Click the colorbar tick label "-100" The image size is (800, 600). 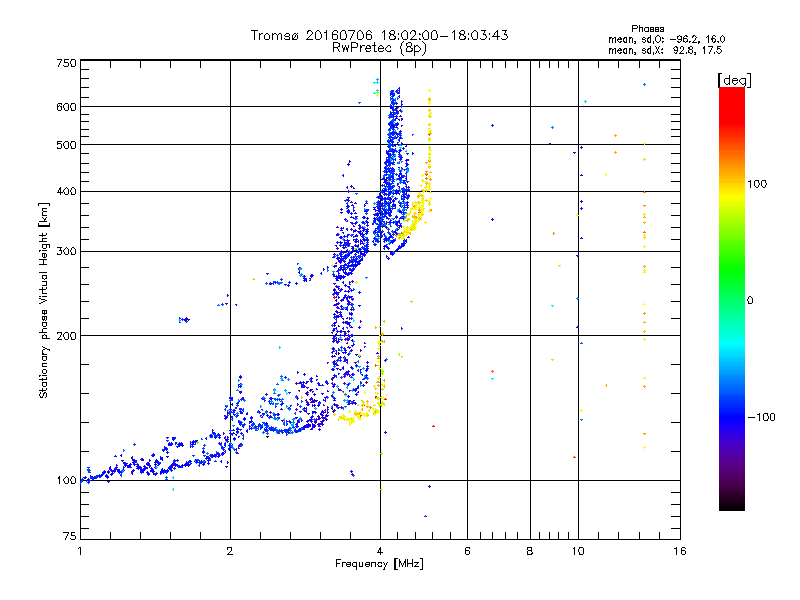[x=762, y=417]
